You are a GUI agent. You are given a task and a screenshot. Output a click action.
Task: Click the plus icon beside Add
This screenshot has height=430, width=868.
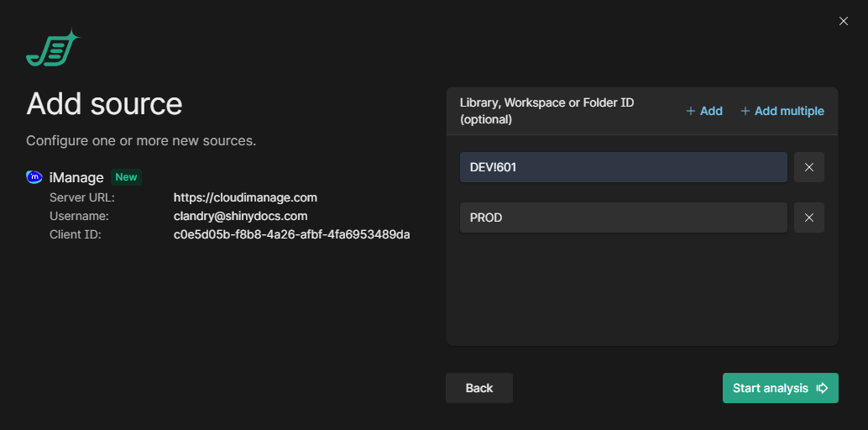691,111
